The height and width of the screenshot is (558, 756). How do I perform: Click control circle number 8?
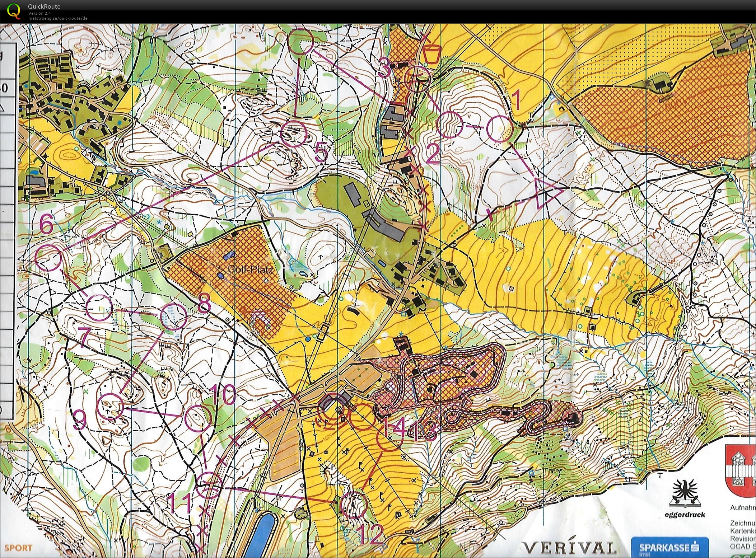pyautogui.click(x=174, y=316)
